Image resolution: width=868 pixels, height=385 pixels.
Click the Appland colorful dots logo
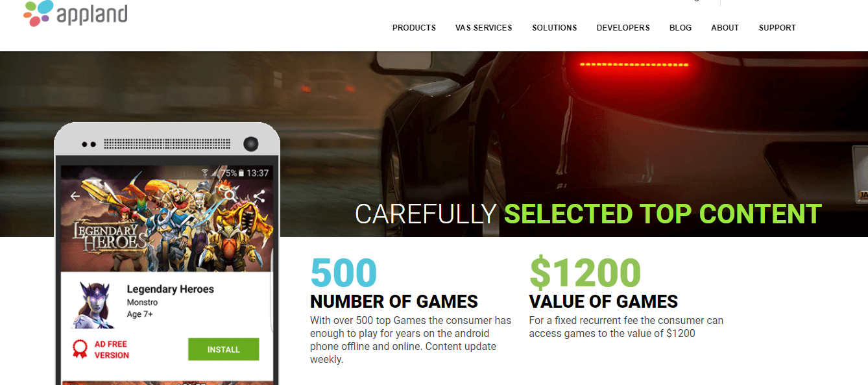(x=38, y=13)
